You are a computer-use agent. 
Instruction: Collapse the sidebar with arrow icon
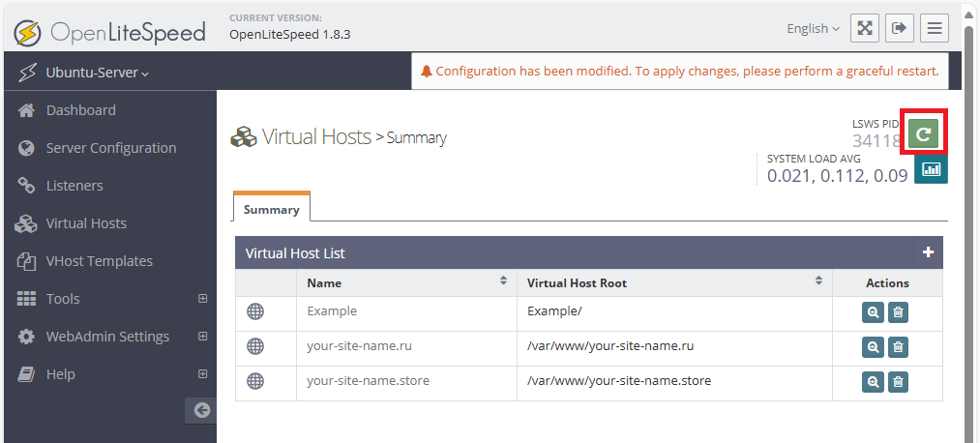201,410
